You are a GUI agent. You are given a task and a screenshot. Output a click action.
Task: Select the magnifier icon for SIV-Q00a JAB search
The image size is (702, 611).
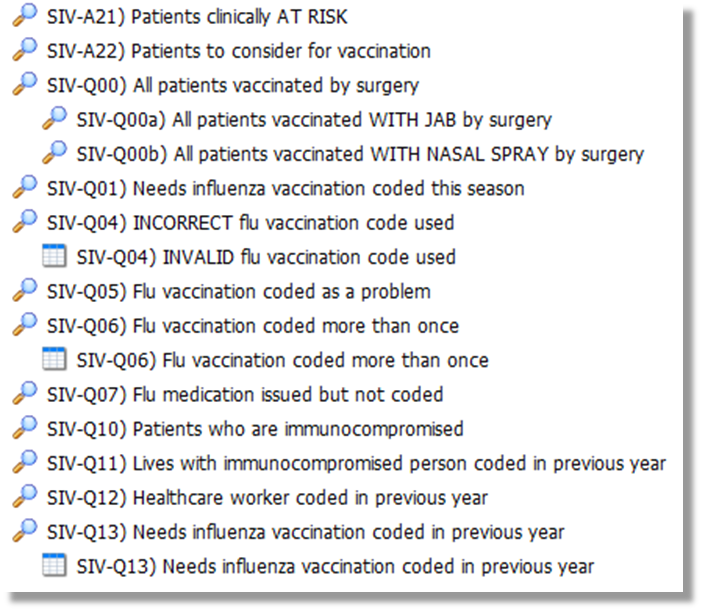tap(54, 119)
